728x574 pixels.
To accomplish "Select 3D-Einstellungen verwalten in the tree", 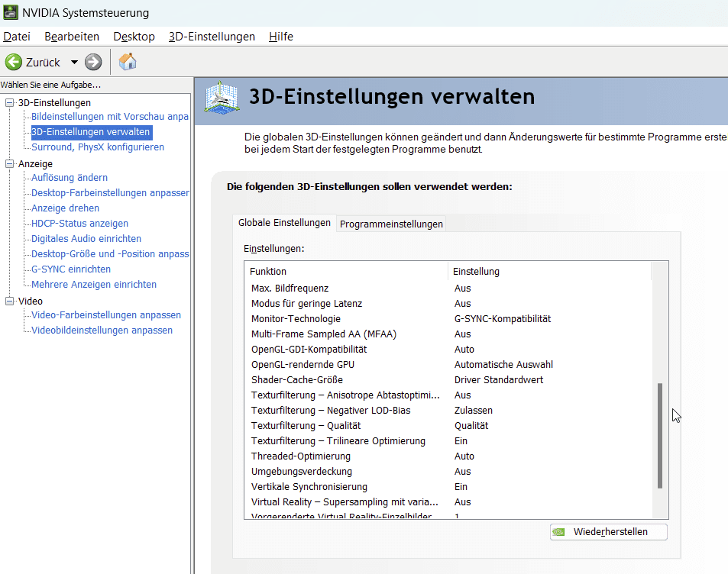I will pos(91,132).
